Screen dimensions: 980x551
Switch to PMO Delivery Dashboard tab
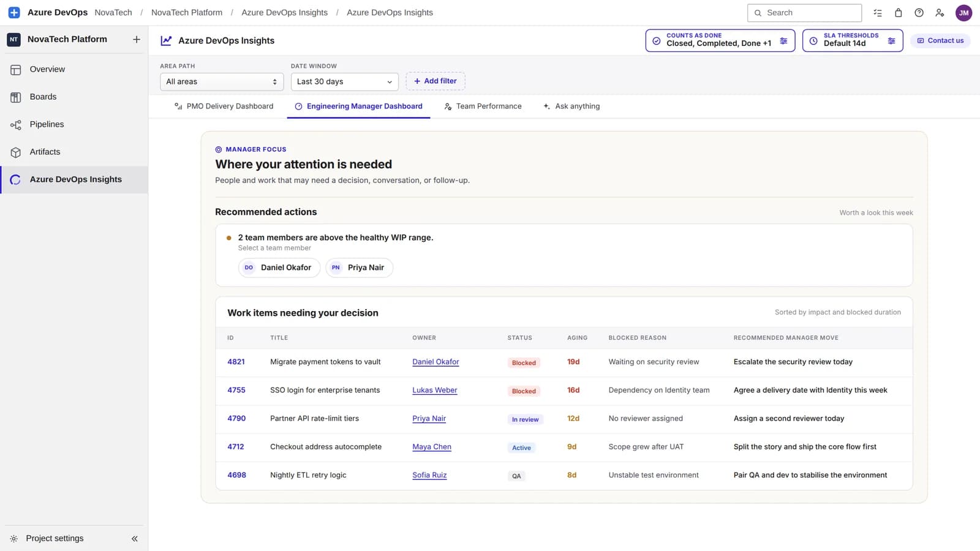(x=224, y=107)
